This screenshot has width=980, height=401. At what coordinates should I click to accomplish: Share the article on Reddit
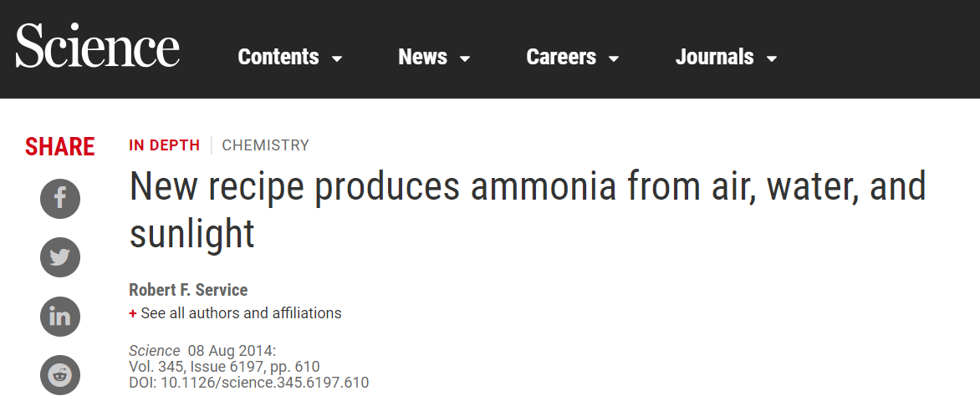(x=60, y=375)
